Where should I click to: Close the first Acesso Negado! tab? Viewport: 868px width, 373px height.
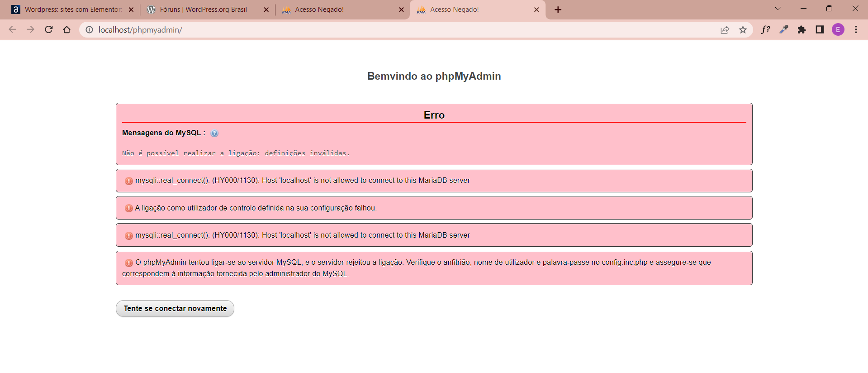pos(401,10)
